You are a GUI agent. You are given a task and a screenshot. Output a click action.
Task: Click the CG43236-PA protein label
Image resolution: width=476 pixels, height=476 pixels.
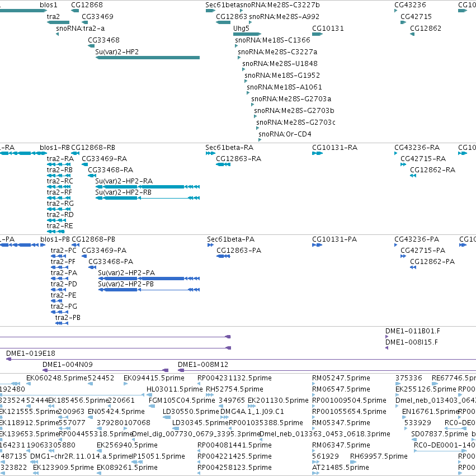coord(417,239)
